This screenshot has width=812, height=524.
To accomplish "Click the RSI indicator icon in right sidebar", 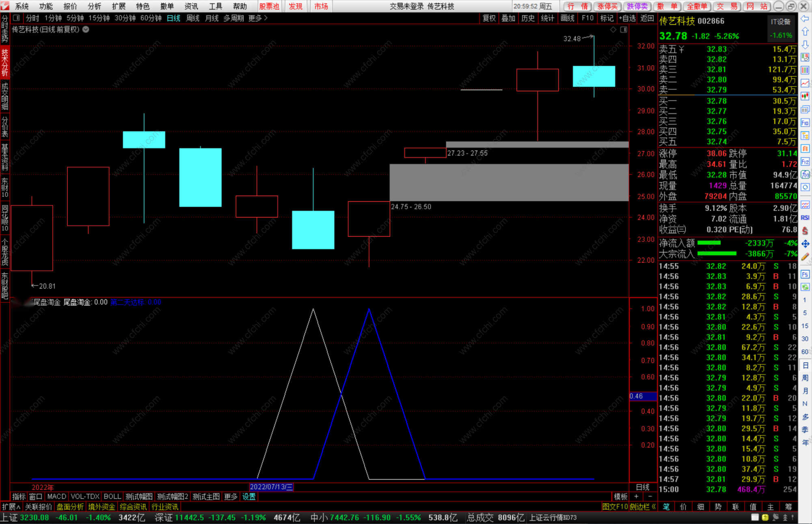I will point(805,218).
